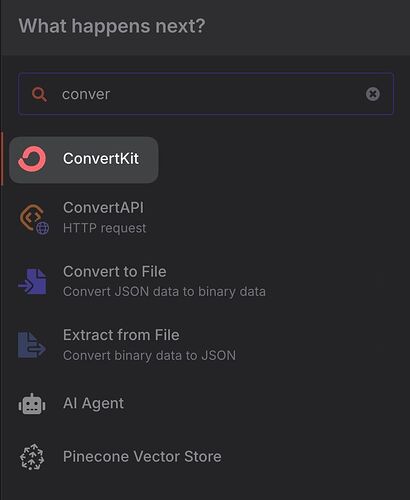Click the search magnifier icon
This screenshot has width=410, height=500.
(39, 94)
